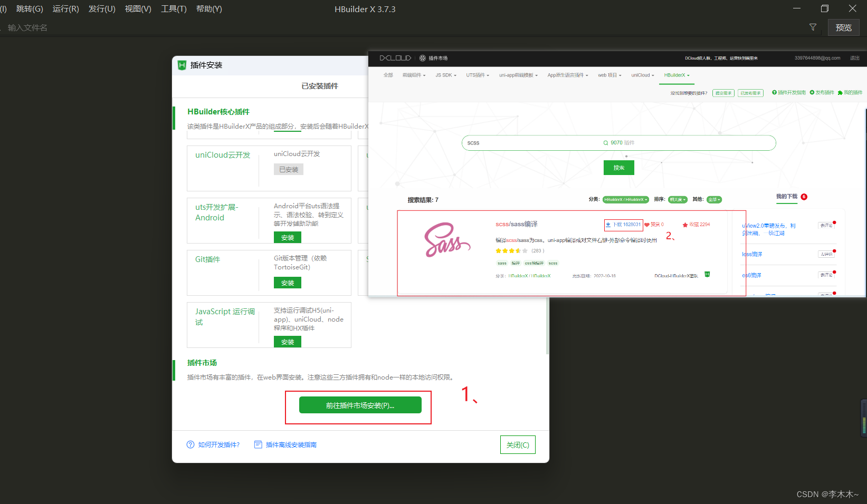The image size is (867, 504).
Task: Expand the 前端组件 dropdown
Action: (x=414, y=75)
